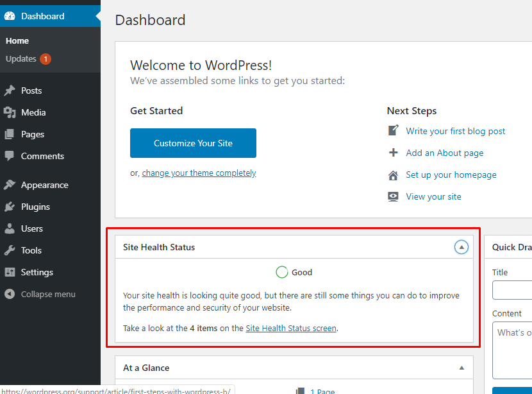Click the Posts pushpin icon in sidebar

10,90
